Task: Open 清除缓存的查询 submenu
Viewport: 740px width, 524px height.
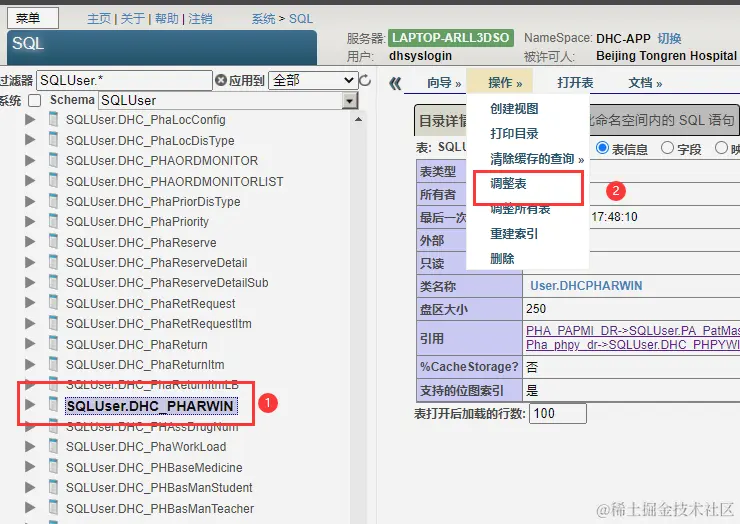Action: click(x=537, y=159)
